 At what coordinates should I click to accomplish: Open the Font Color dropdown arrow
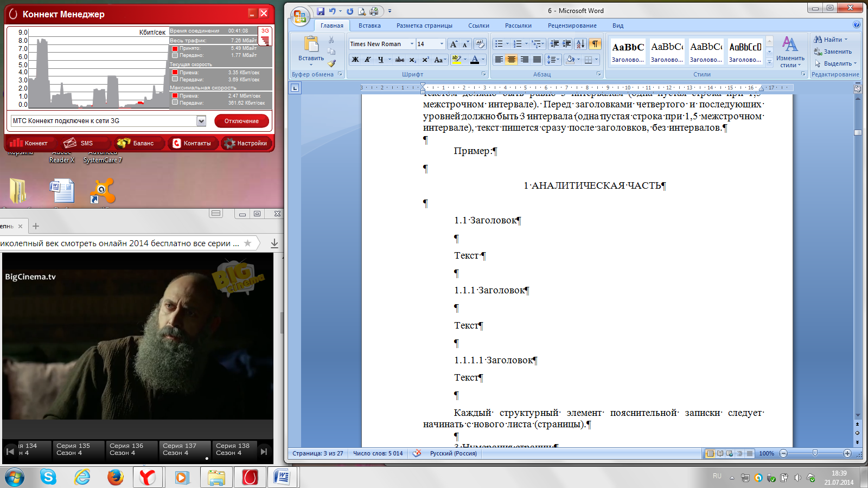coord(482,60)
